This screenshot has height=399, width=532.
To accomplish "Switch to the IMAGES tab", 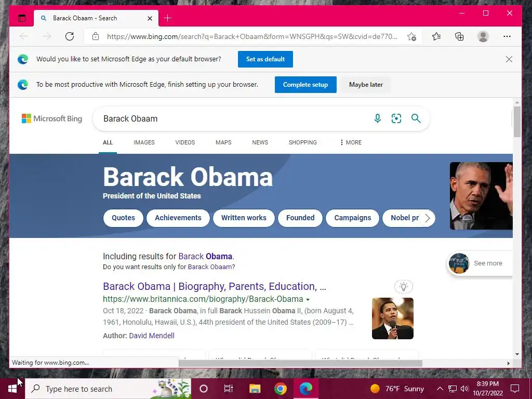I will click(x=144, y=142).
